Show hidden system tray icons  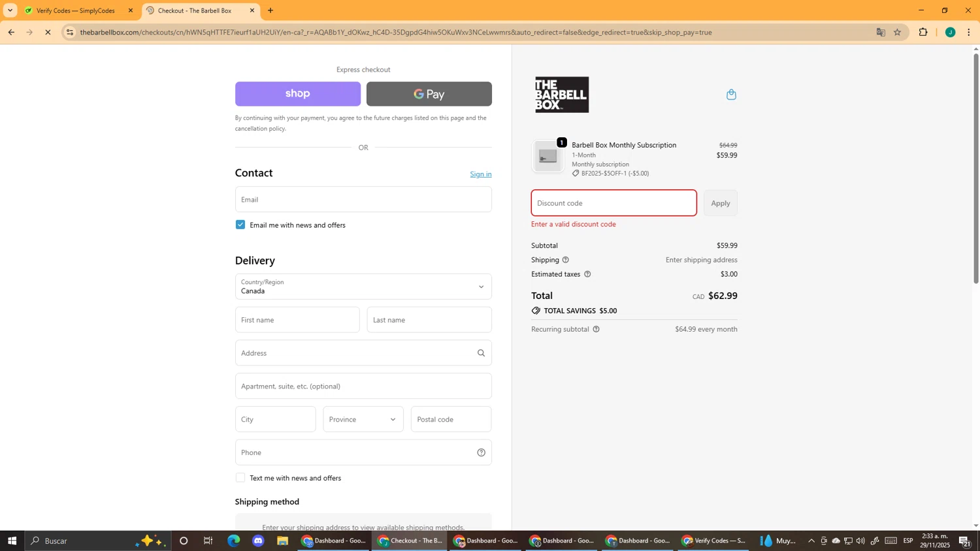point(811,541)
